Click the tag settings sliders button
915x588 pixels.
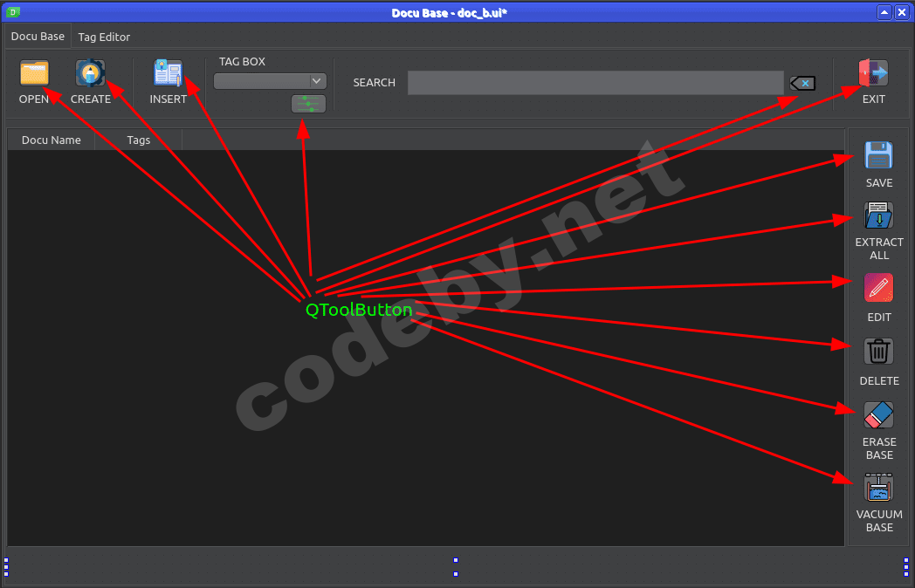[x=308, y=104]
